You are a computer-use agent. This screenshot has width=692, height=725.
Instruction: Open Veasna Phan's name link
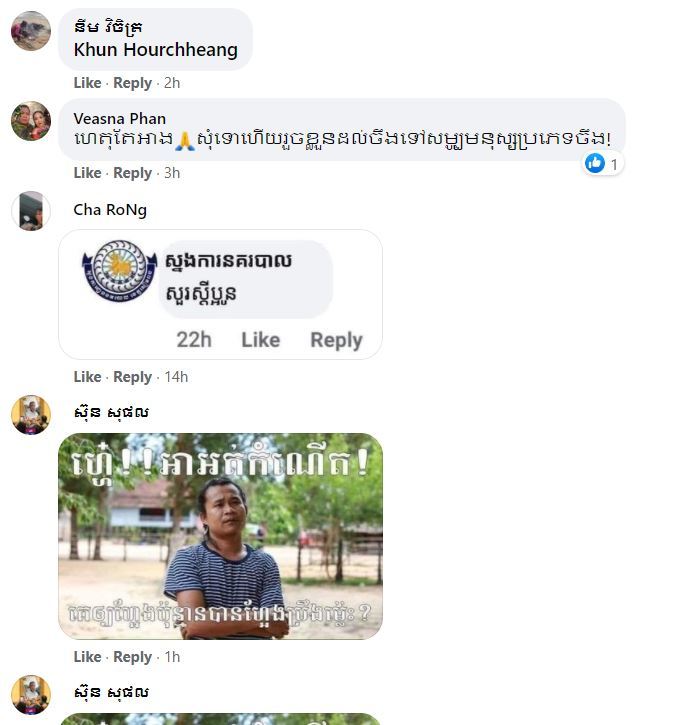(119, 118)
